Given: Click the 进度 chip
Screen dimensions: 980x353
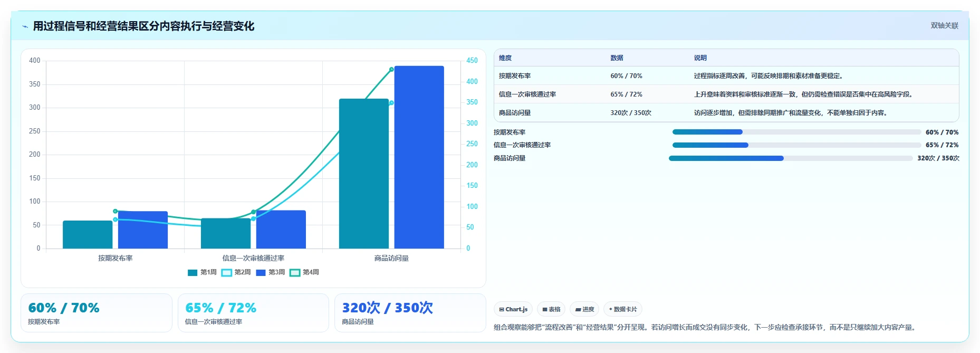Looking at the screenshot, I should point(584,309).
